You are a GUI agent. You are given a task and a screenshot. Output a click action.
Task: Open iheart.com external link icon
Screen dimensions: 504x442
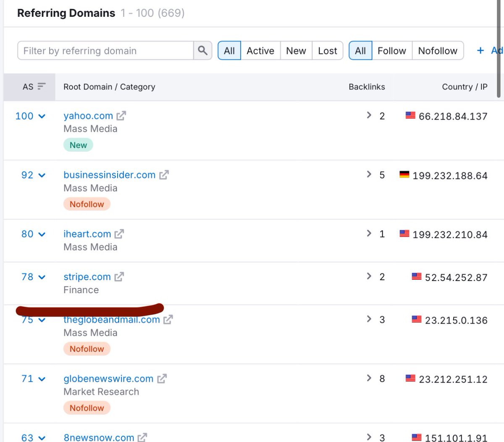coord(119,234)
